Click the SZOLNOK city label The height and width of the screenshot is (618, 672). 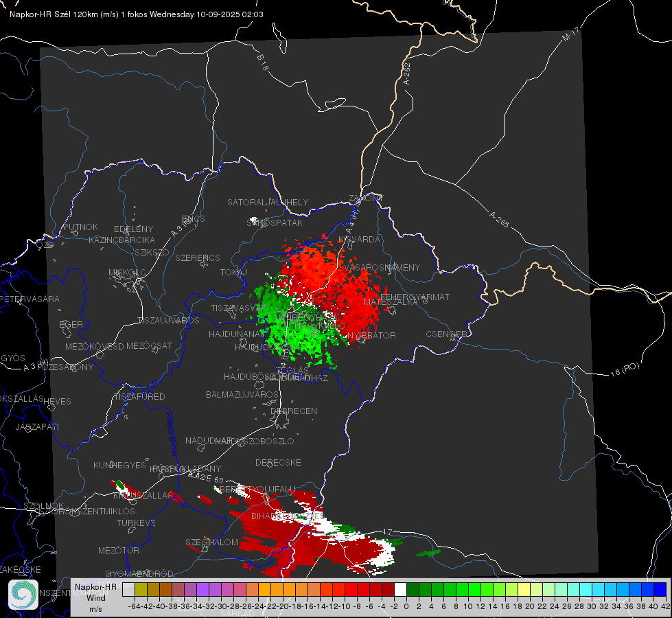(x=44, y=506)
